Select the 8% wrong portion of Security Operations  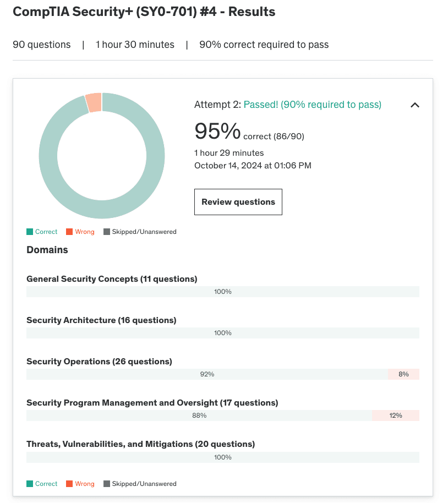tap(403, 374)
